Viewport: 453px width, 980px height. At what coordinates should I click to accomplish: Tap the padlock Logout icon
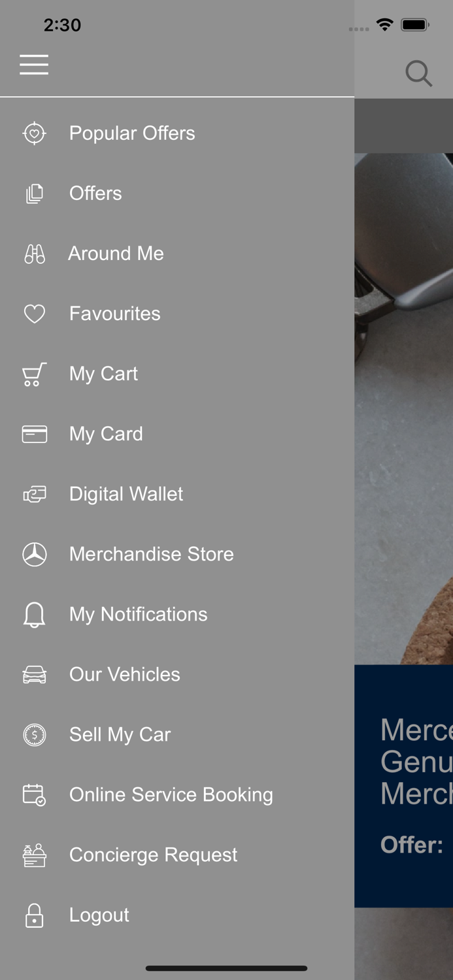[x=35, y=915]
